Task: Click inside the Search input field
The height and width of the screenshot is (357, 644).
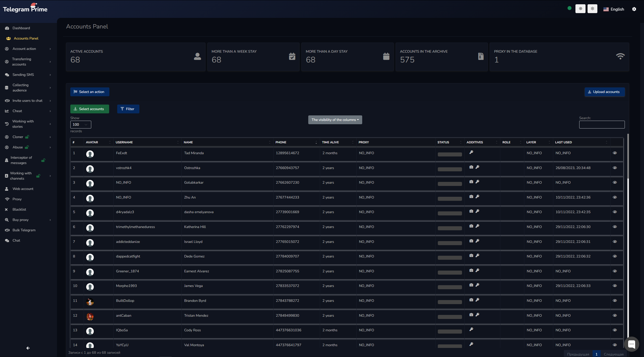Action: (x=601, y=124)
